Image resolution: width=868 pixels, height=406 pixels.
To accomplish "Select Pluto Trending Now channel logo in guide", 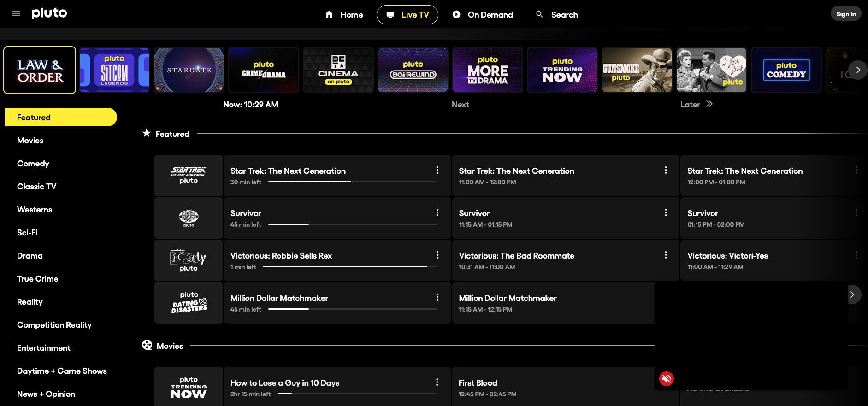I will pos(189,387).
